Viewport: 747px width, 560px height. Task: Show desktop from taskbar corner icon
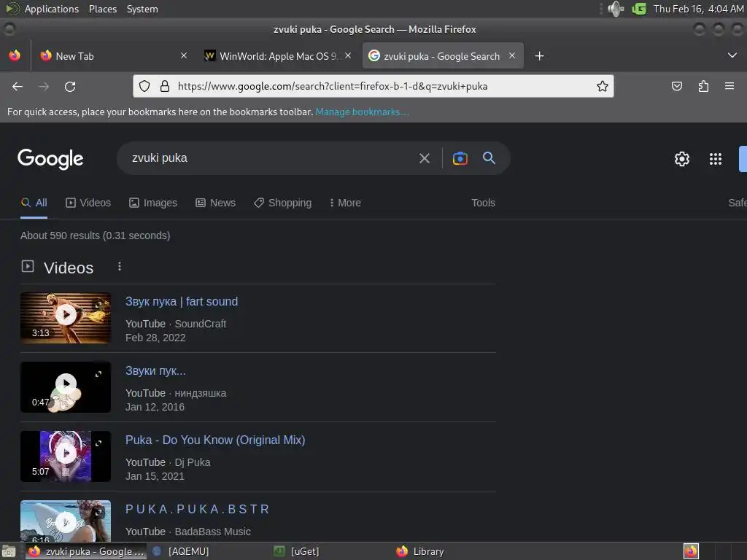click(x=9, y=552)
